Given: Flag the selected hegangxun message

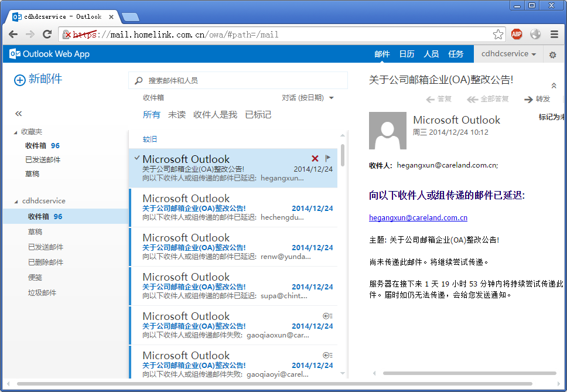Looking at the screenshot, I should click(327, 158).
